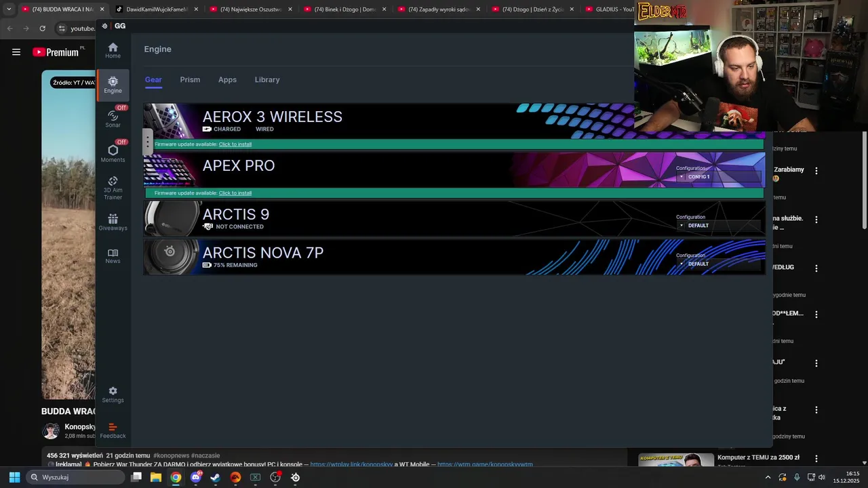Open the Apex Pro keyboard device card
The width and height of the screenshot is (868, 488).
(x=454, y=169)
